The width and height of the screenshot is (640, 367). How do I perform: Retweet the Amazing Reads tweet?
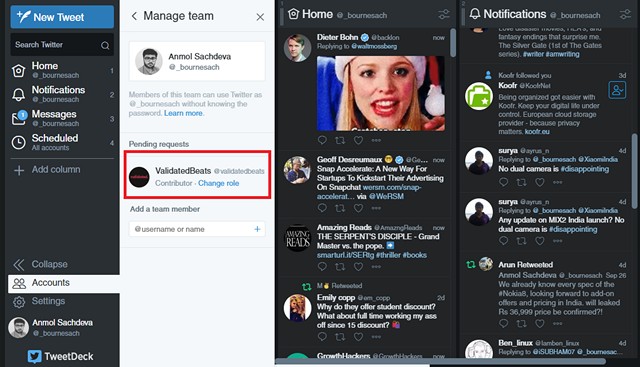pyautogui.click(x=340, y=267)
